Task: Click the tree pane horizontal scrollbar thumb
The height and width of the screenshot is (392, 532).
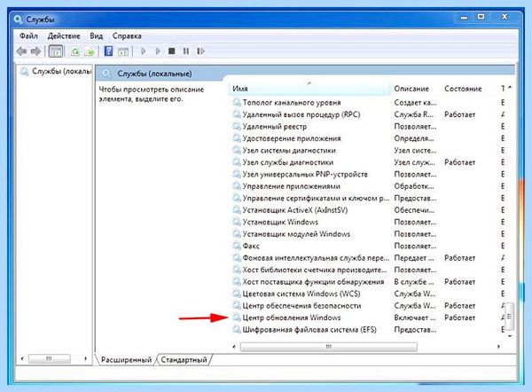Action: pyautogui.click(x=49, y=358)
